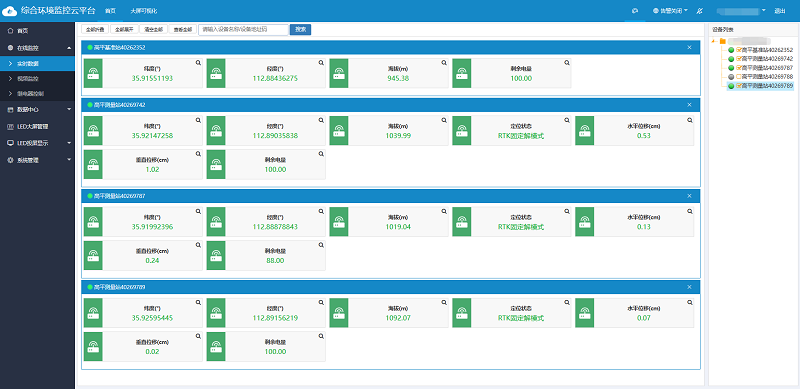Open magnifier on latitude card of station 40262352
This screenshot has width=800, height=389.
click(198, 62)
